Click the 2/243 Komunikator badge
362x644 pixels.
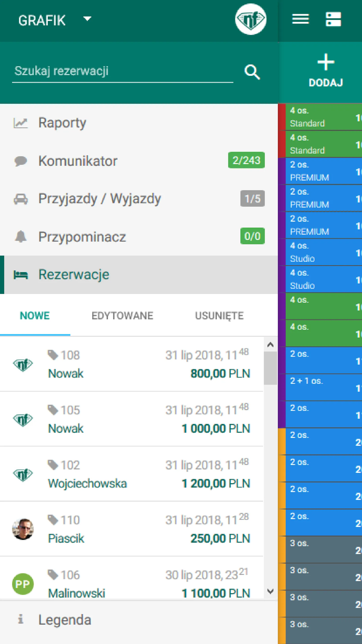click(x=246, y=160)
